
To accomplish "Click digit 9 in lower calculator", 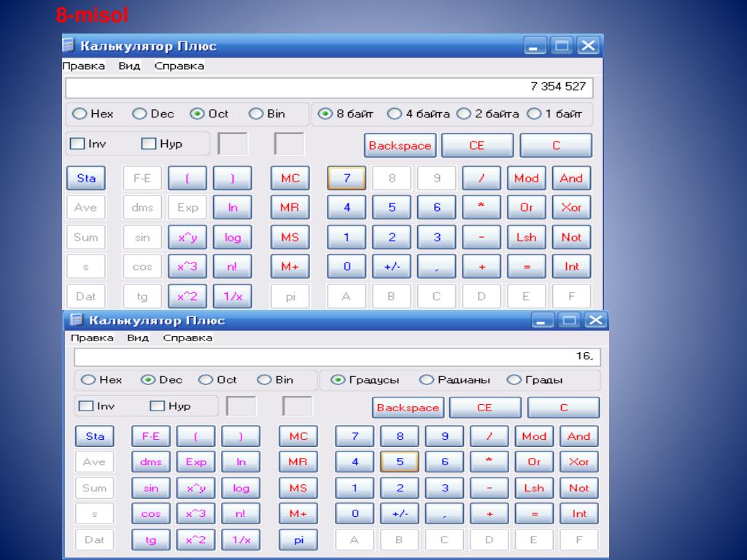I will click(x=444, y=436).
